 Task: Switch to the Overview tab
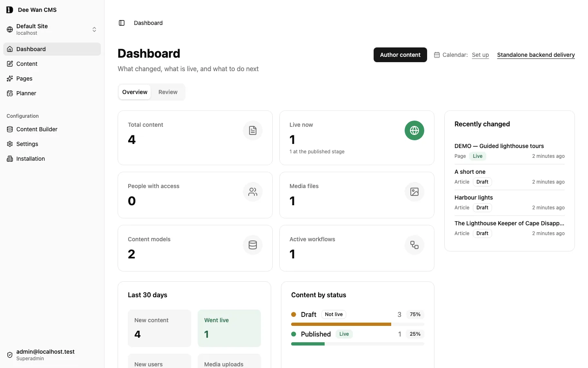(x=135, y=92)
